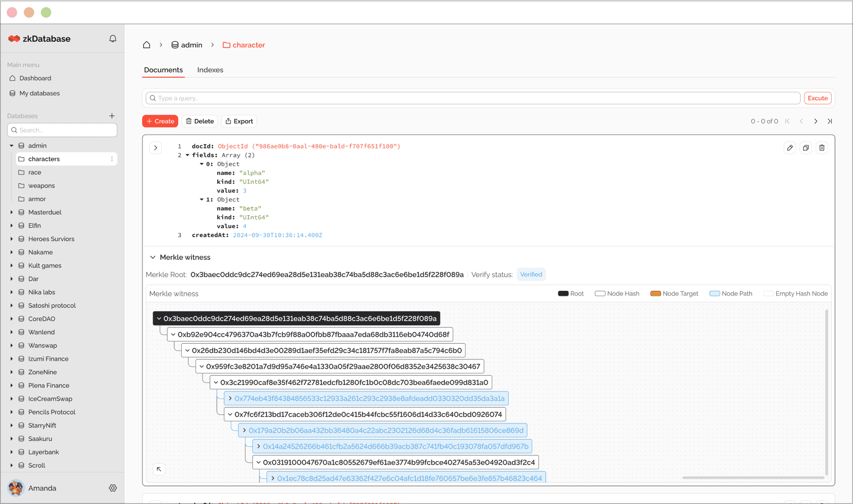Click the Merkle tree vertical scrollbar
853x504 pixels.
pos(827,393)
